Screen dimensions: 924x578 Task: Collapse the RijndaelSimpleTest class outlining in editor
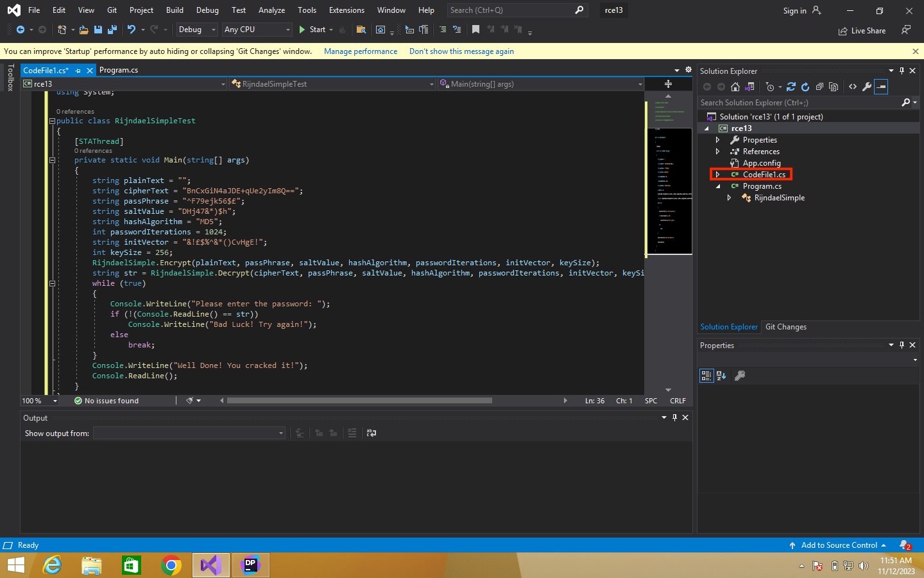(52, 121)
